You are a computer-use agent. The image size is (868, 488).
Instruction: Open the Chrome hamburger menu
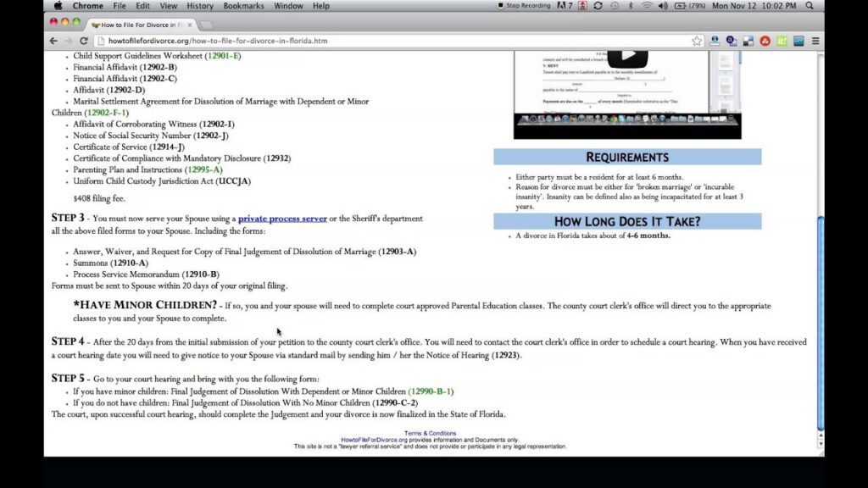pos(815,41)
